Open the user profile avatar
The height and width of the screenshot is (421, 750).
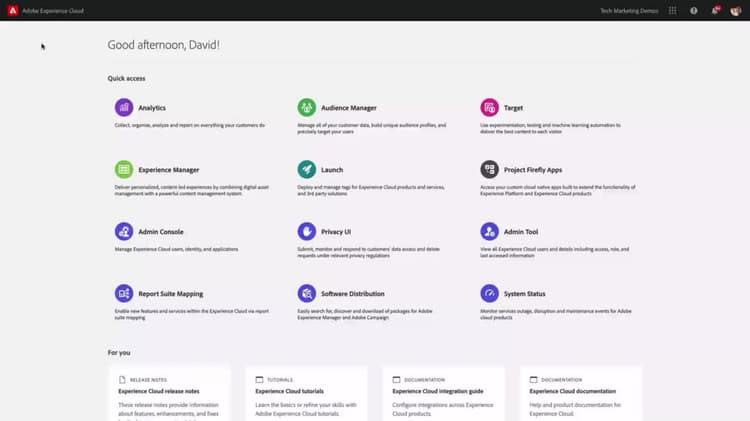tap(736, 11)
